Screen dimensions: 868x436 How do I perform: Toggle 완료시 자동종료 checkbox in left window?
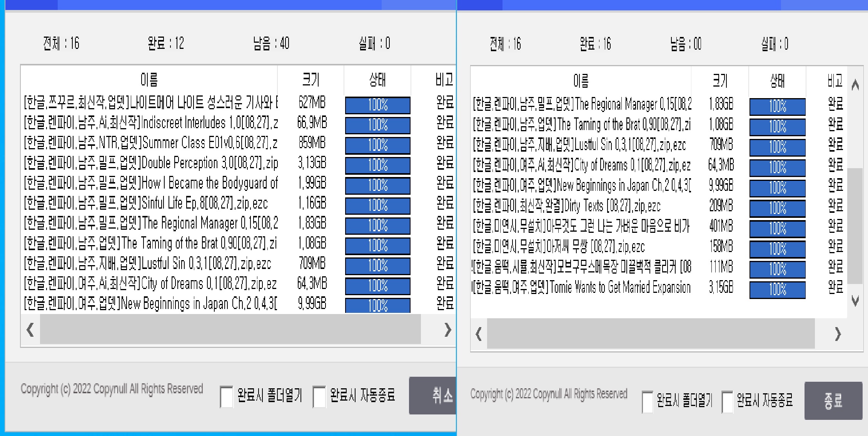pos(319,396)
